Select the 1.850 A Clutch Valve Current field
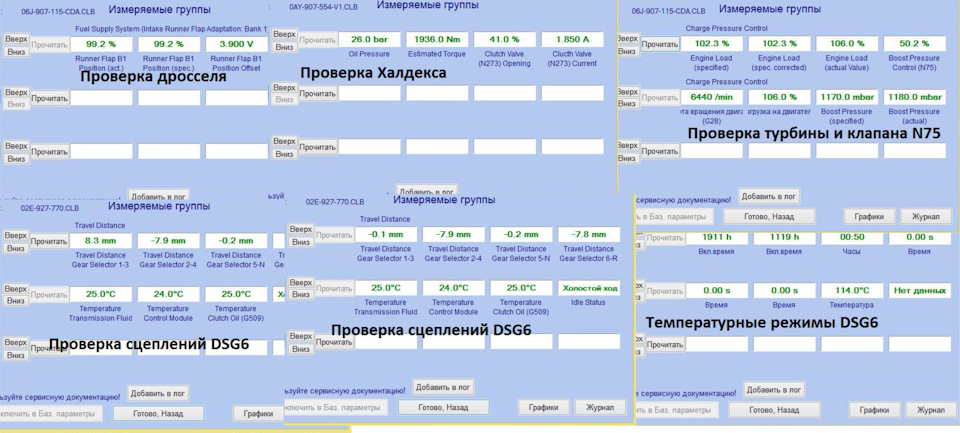Screen dimensions: 960x433 (x=572, y=40)
